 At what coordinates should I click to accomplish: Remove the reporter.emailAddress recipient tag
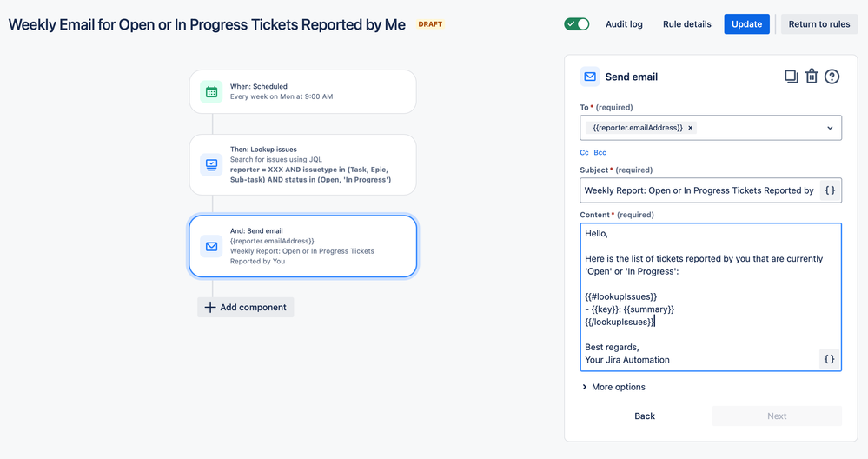point(691,128)
